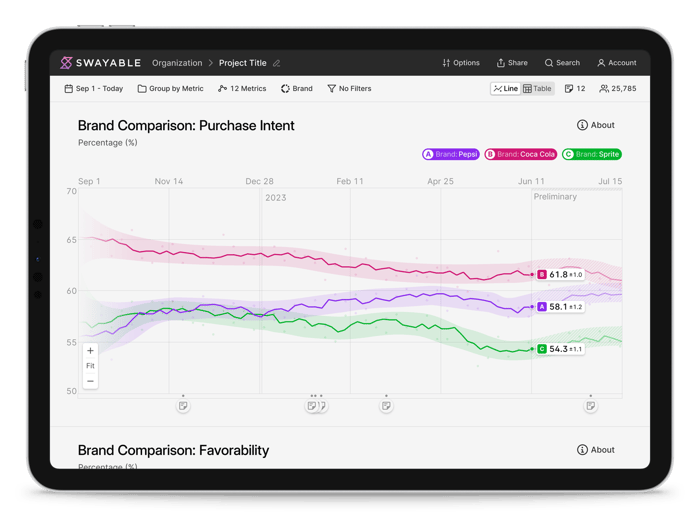Click the Share button

[x=512, y=63]
